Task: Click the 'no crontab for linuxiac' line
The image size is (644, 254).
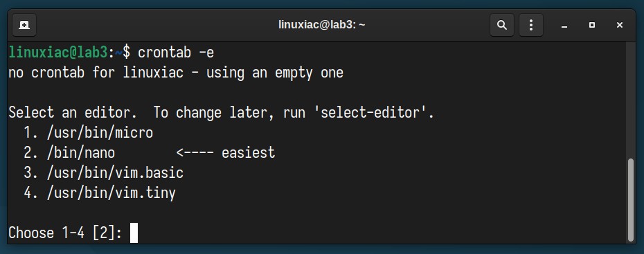Action: (176, 73)
